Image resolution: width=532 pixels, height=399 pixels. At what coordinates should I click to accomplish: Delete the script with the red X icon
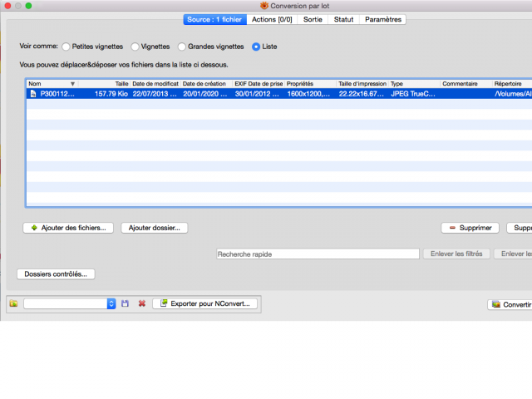point(142,303)
